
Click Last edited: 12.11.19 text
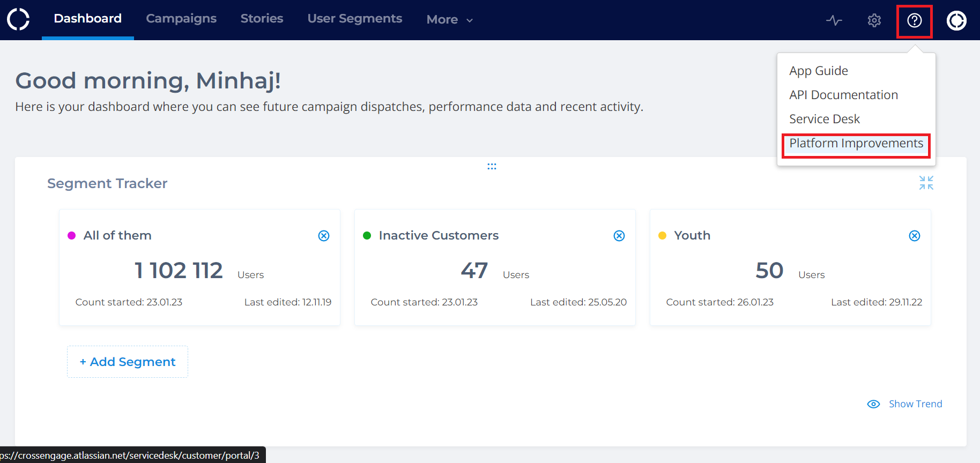click(x=288, y=302)
